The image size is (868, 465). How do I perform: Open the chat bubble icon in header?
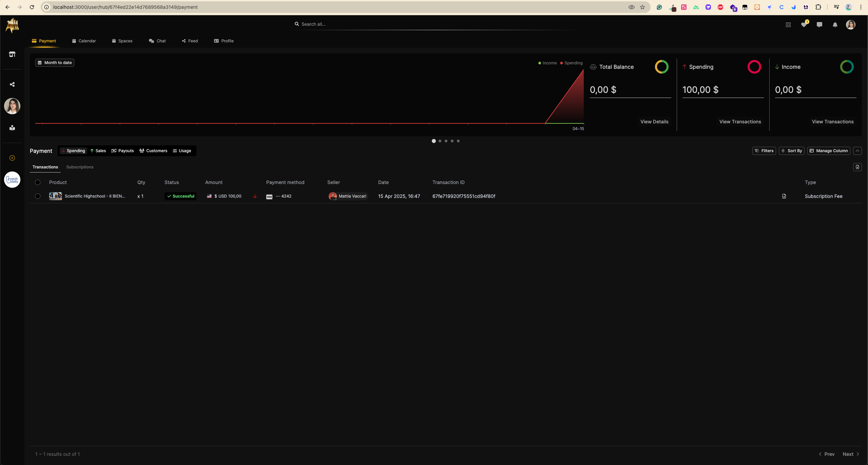coord(819,25)
